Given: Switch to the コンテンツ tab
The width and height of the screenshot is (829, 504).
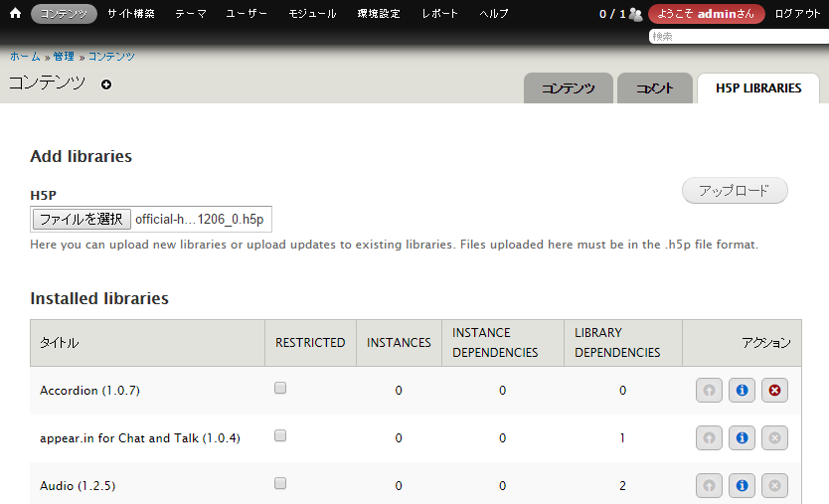Looking at the screenshot, I should pyautogui.click(x=569, y=88).
